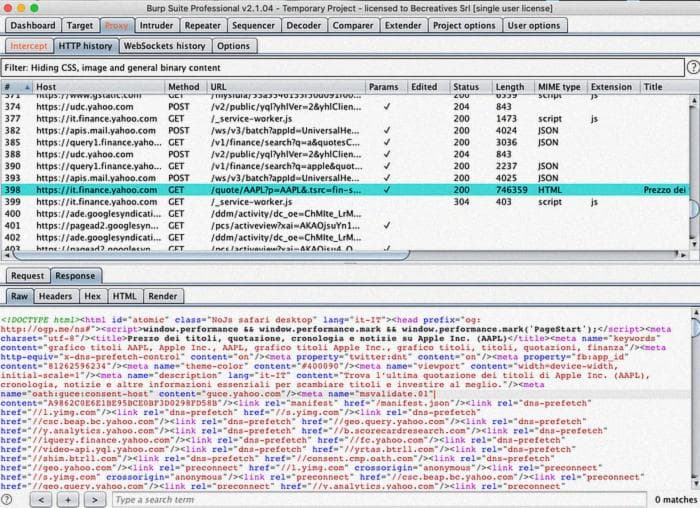Sort by the Edited column header
This screenshot has width=700, height=508.
[x=428, y=87]
